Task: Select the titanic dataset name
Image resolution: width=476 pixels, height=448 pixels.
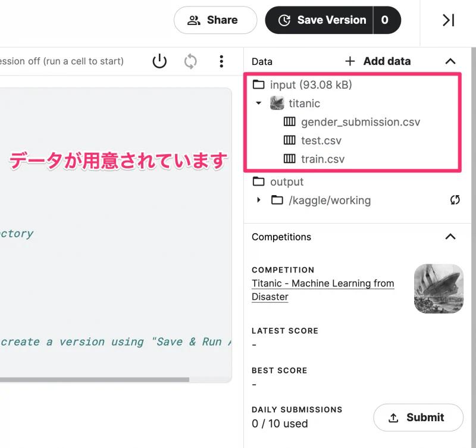Action: [x=304, y=104]
